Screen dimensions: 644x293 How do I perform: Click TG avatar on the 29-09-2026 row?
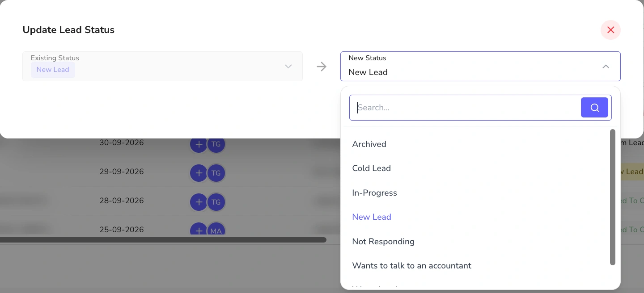point(216,173)
